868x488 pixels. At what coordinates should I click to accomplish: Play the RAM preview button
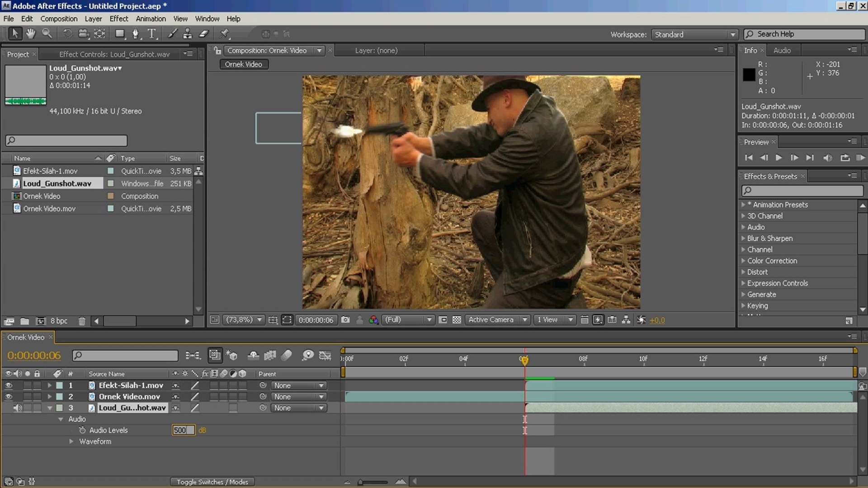[860, 158]
